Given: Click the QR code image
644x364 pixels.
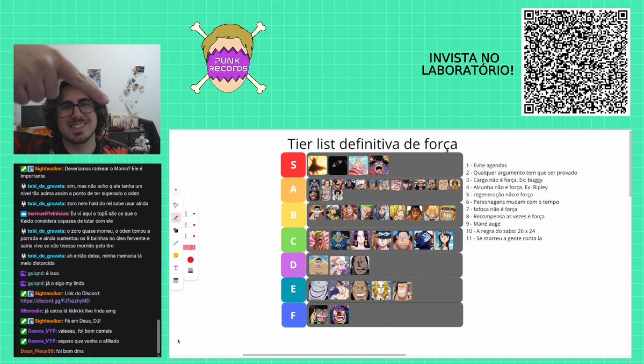Looking at the screenshot, I should pyautogui.click(x=575, y=62).
